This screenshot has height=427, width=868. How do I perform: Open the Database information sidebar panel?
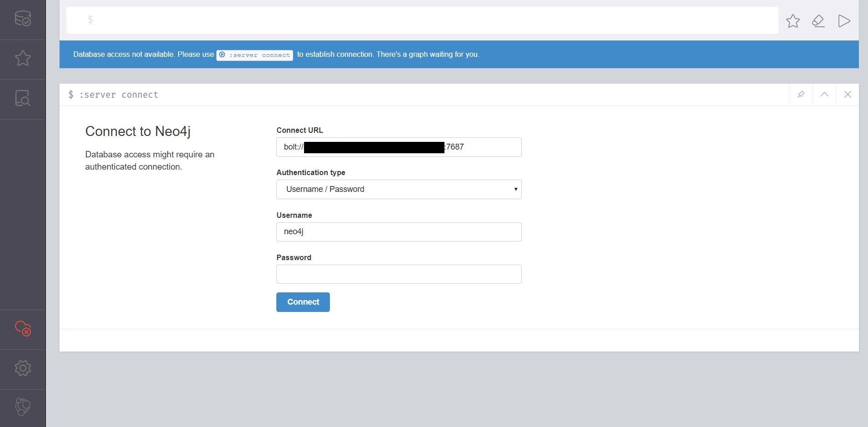click(22, 19)
